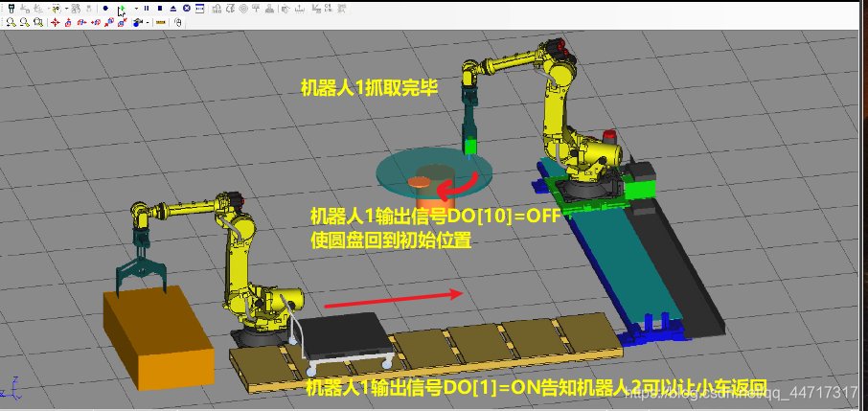The width and height of the screenshot is (868, 411).
Task: Select the right view cube icon
Action: tap(82, 23)
